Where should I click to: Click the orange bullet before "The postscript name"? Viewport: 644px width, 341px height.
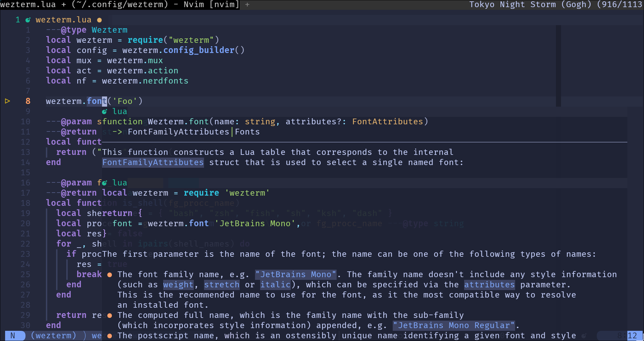[109, 336]
